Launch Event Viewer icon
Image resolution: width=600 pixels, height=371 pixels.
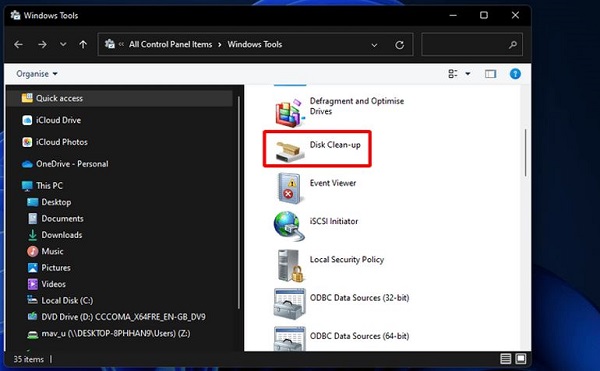coord(289,188)
